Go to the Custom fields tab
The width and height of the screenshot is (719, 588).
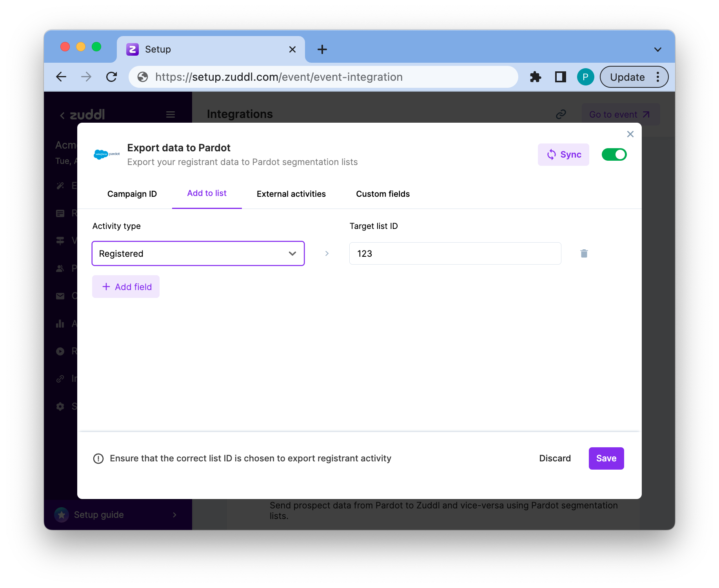pos(383,194)
